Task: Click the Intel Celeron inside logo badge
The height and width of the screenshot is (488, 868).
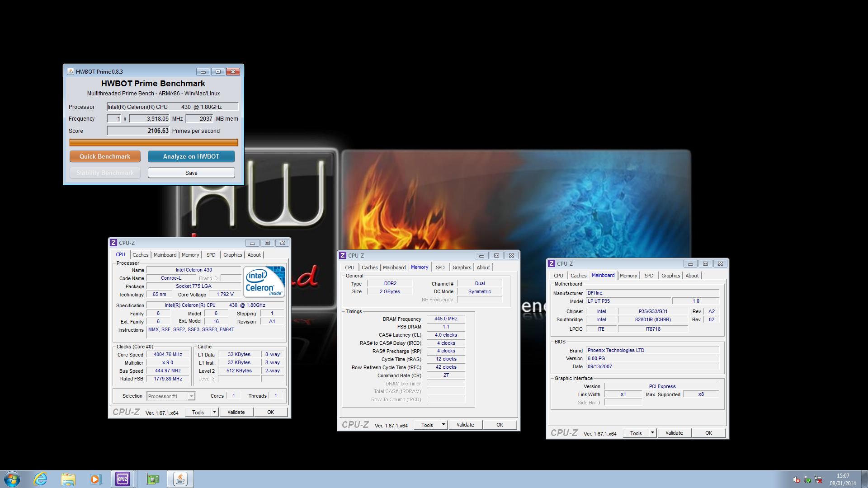Action: (x=264, y=282)
